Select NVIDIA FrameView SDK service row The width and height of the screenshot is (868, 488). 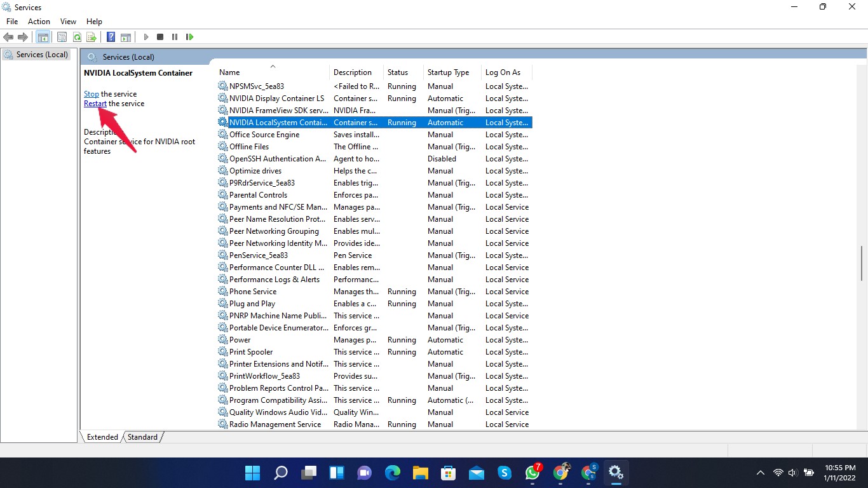[375, 111]
